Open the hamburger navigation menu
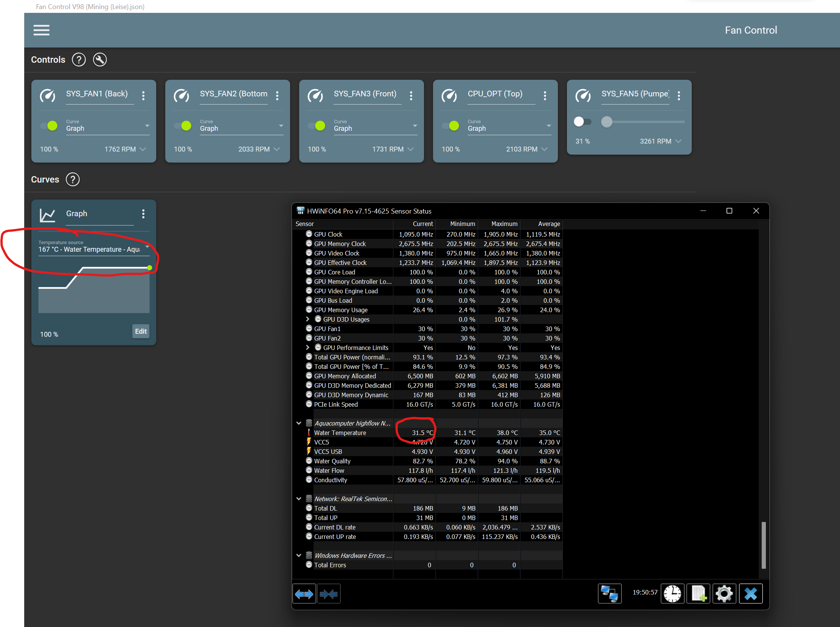840x627 pixels. click(41, 30)
